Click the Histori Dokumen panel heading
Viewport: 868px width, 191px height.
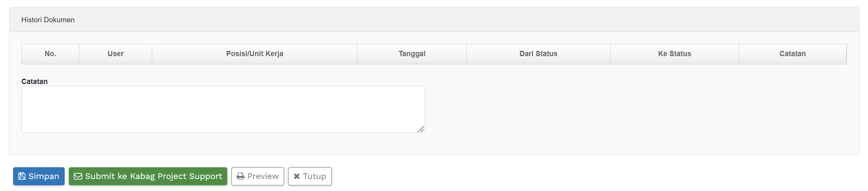[x=48, y=20]
